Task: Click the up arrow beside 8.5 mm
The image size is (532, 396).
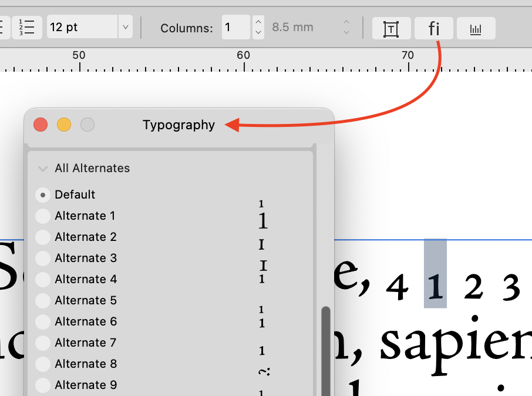Action: tap(346, 24)
